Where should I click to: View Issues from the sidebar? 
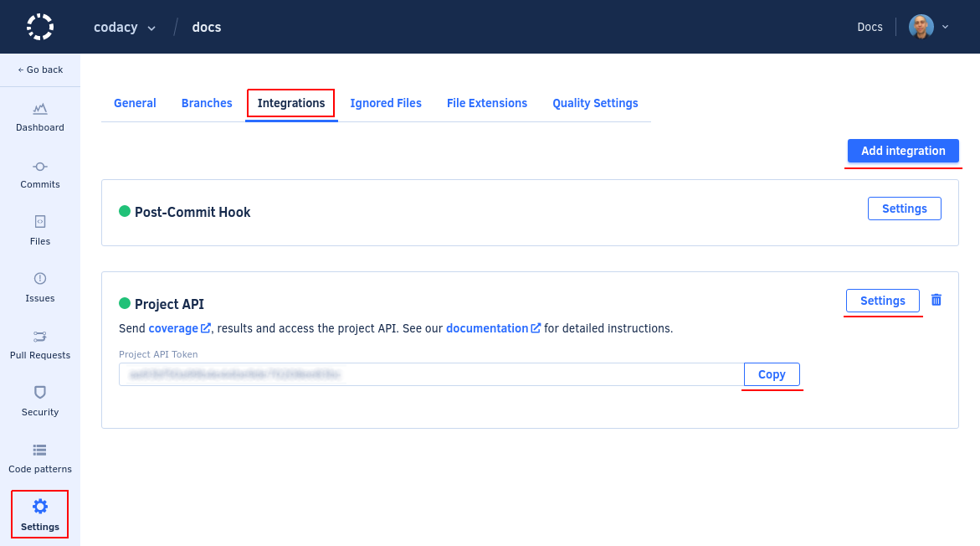(x=39, y=288)
